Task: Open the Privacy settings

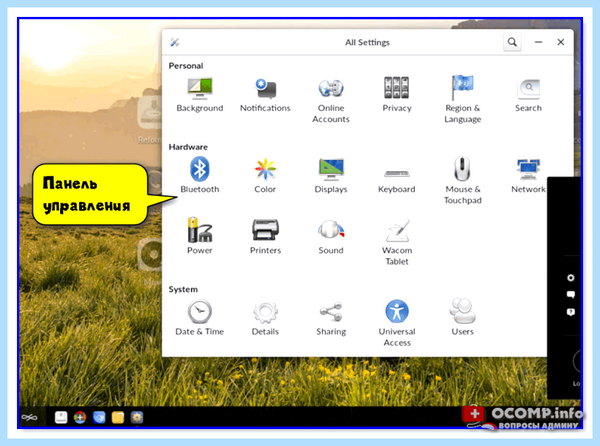Action: pyautogui.click(x=397, y=95)
